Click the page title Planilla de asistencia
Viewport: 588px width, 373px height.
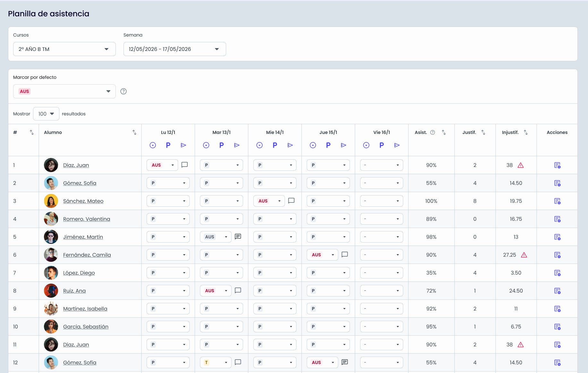click(49, 13)
